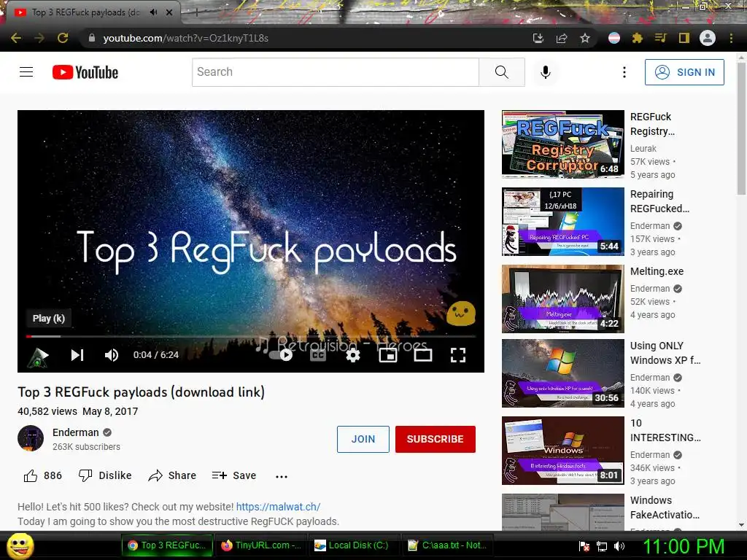Viewport: 747px width, 560px height.
Task: Open the smiley Start button on taskbar
Action: (20, 545)
